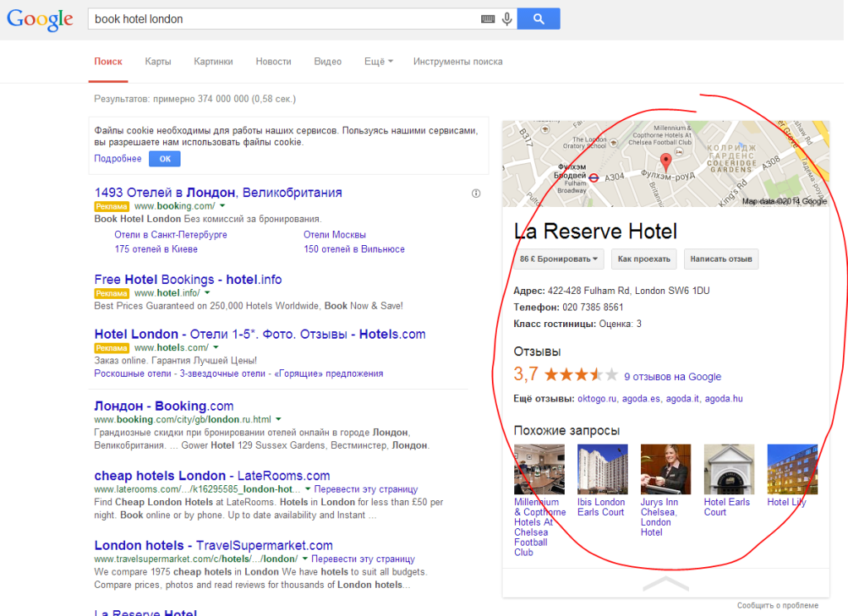The height and width of the screenshot is (616, 848).
Task: Open 3-звездочные отели sitelink
Action: (223, 373)
